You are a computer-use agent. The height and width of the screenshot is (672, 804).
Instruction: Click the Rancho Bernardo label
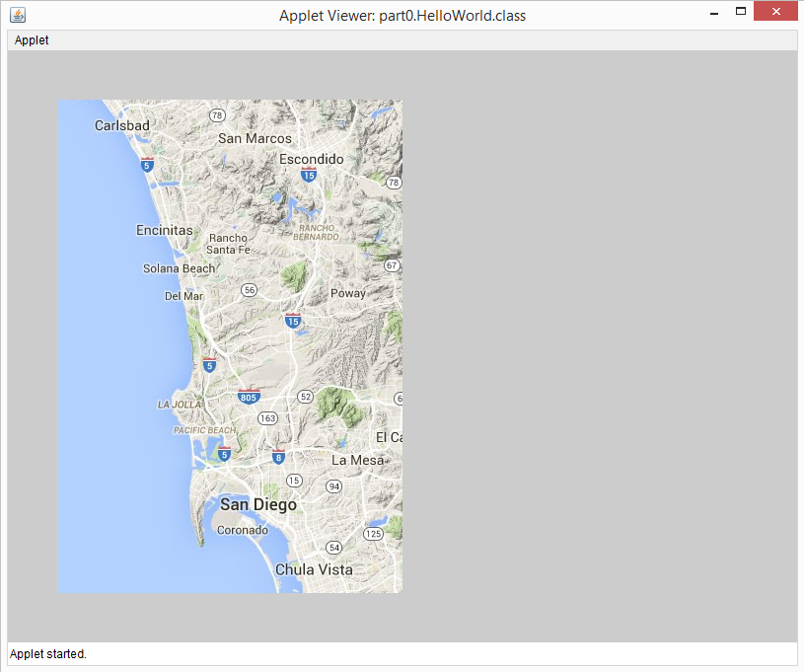(317, 232)
